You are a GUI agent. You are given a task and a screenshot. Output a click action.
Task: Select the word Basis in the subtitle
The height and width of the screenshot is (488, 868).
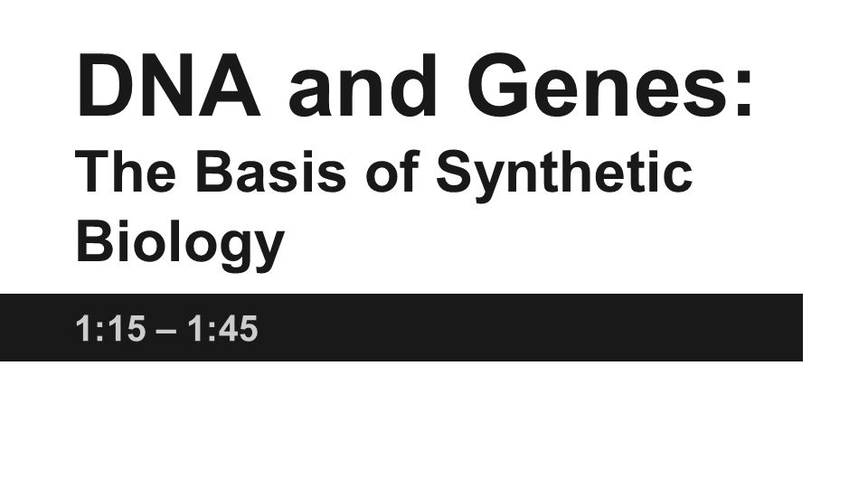pyautogui.click(x=270, y=171)
